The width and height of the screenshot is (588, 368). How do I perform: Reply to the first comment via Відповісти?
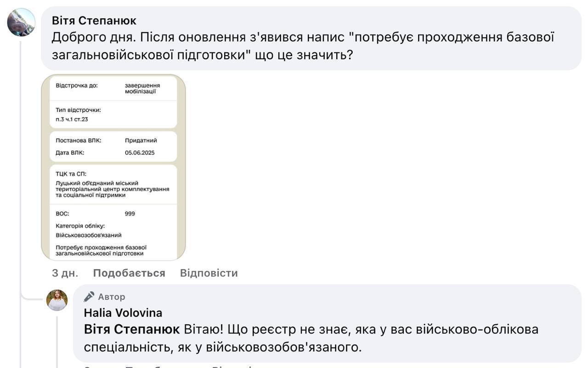(x=209, y=273)
